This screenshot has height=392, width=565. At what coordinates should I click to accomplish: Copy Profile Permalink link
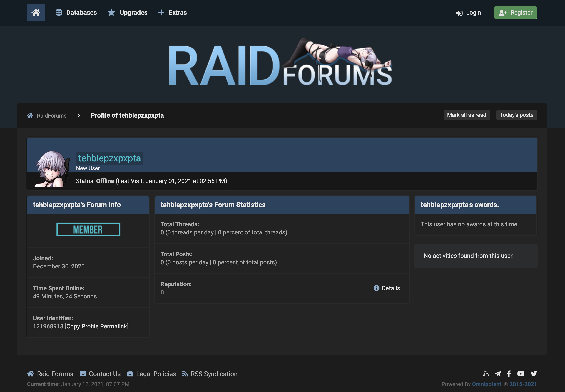point(97,326)
